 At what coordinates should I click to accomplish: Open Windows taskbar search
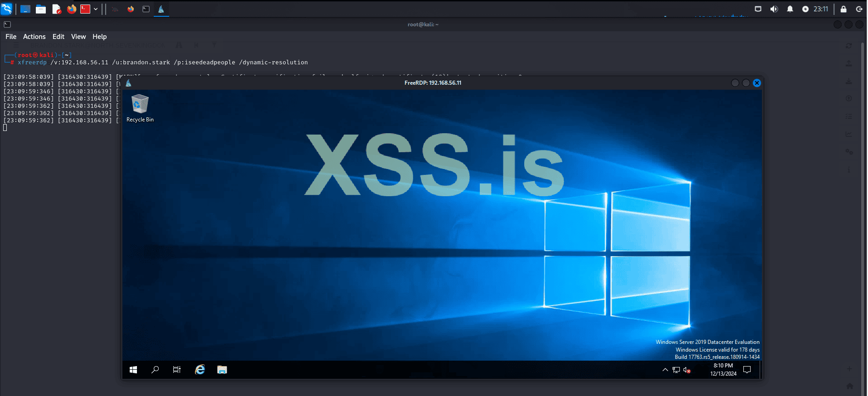(155, 370)
